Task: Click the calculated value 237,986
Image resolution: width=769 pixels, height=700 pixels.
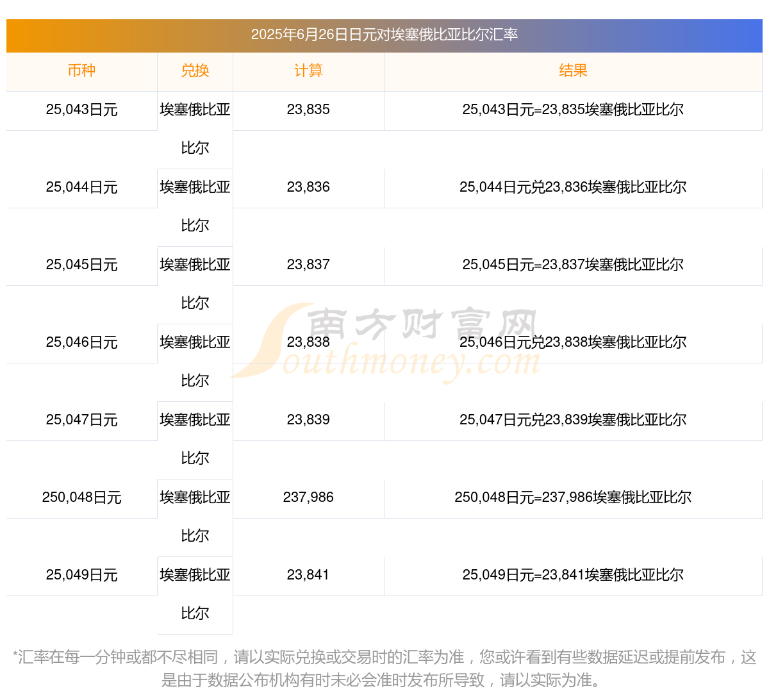Action: 308,497
